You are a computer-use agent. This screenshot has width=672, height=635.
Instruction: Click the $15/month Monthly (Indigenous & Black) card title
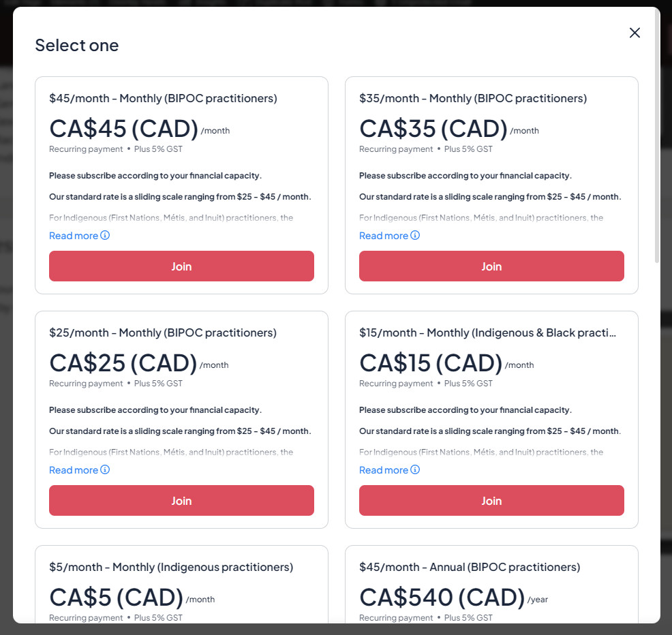[488, 332]
